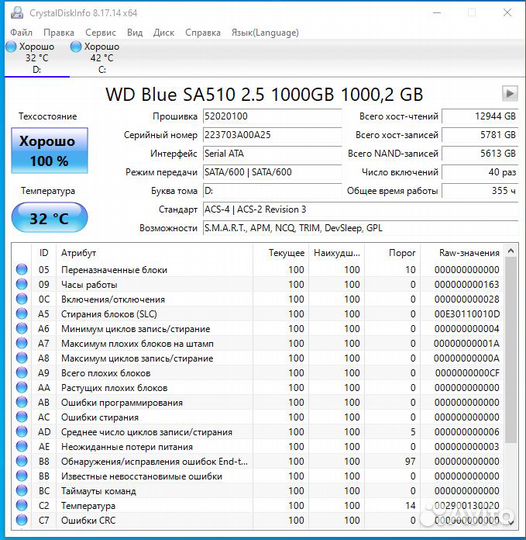This screenshot has width=526, height=540.
Task: Click the status icon for attribute BB
Action: 22,476
